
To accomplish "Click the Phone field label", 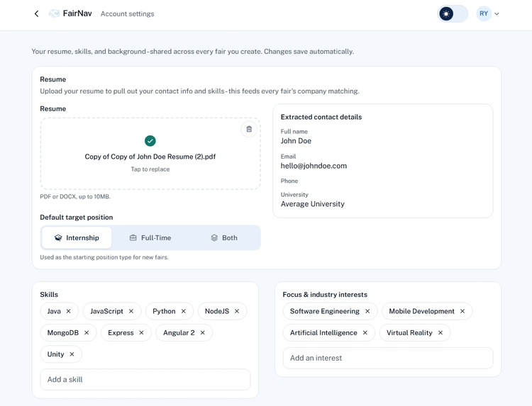I will (289, 181).
